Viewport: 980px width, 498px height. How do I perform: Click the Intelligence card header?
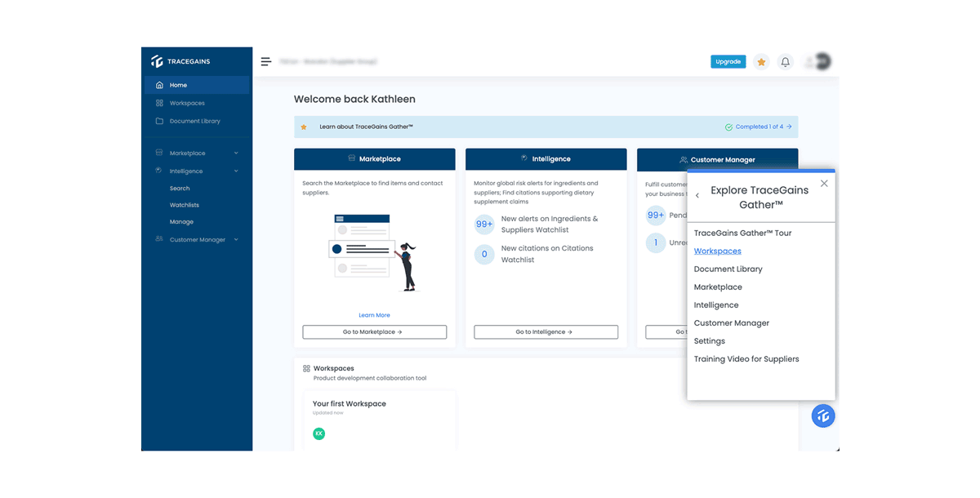(546, 158)
